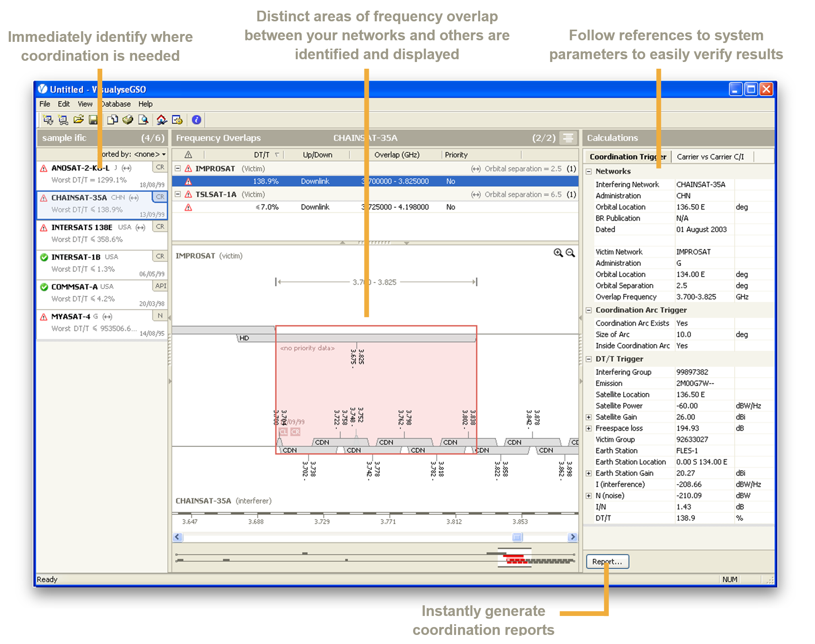The image size is (815, 644).
Task: Expand the Freespace loss row
Action: (x=589, y=428)
